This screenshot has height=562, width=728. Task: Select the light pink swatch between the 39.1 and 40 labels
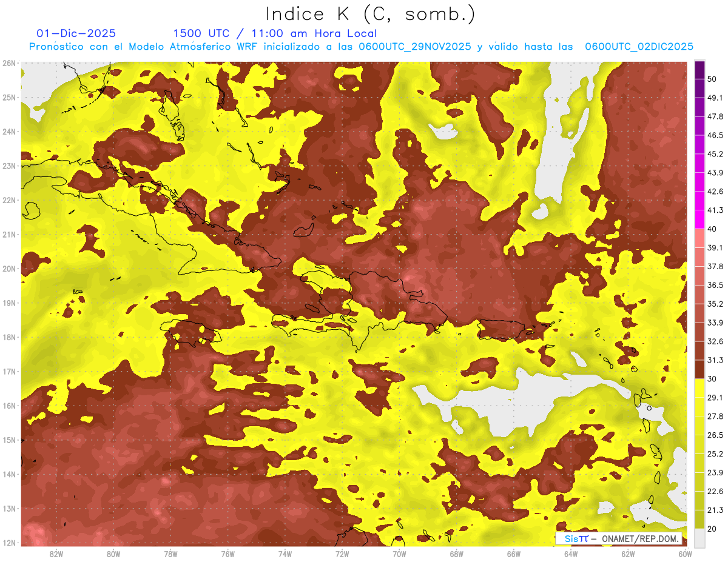pos(699,238)
